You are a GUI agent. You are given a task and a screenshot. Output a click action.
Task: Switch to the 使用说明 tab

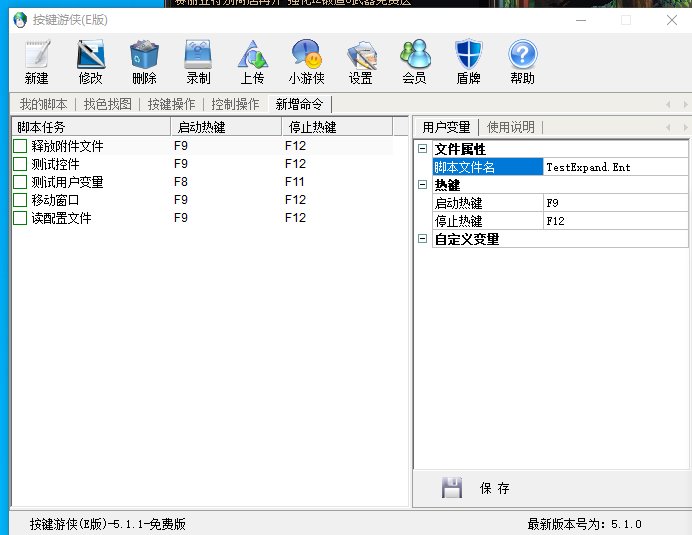point(511,128)
